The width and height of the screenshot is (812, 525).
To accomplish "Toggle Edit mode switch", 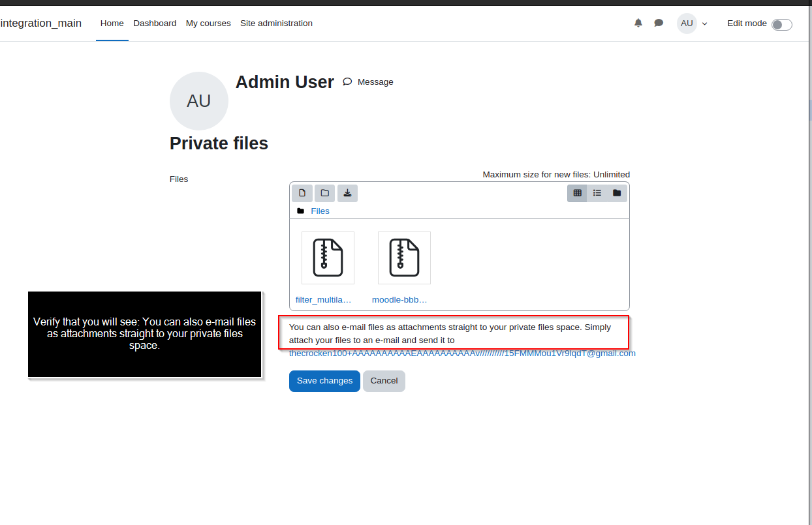I will click(x=782, y=24).
